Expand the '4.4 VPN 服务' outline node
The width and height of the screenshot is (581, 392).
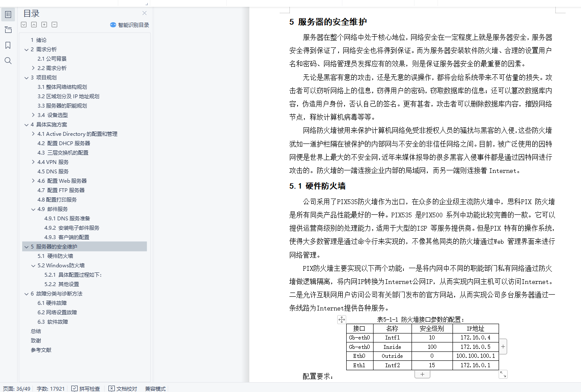33,162
